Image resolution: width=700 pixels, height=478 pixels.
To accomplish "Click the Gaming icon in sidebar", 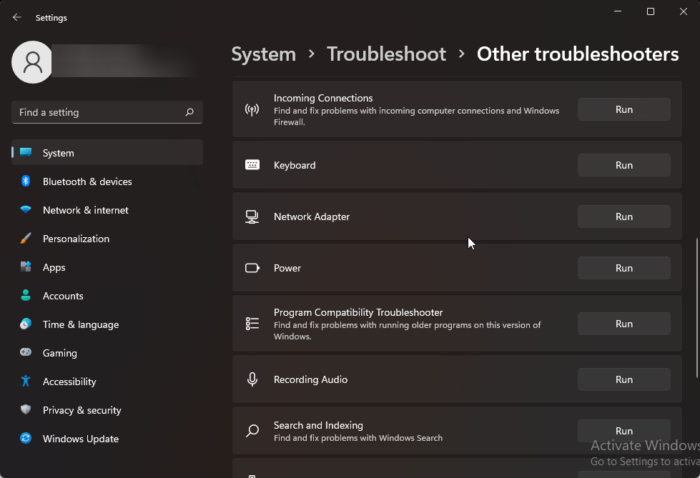I will coord(25,353).
